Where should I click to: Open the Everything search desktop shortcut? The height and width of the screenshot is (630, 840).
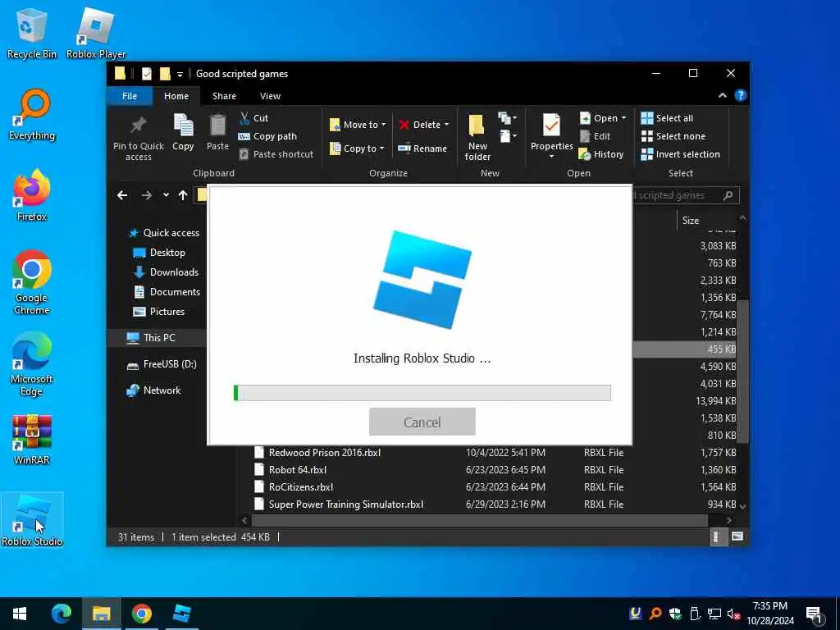click(x=32, y=115)
